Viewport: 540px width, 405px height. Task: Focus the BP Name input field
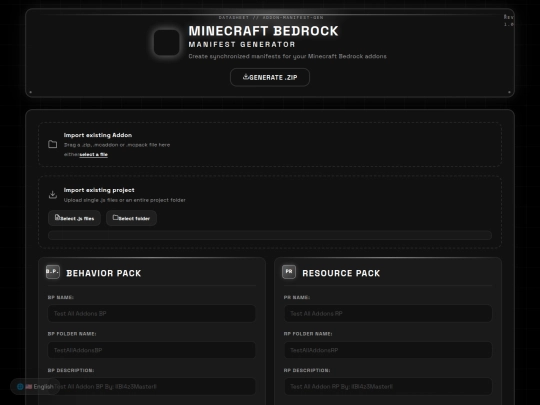pos(152,313)
